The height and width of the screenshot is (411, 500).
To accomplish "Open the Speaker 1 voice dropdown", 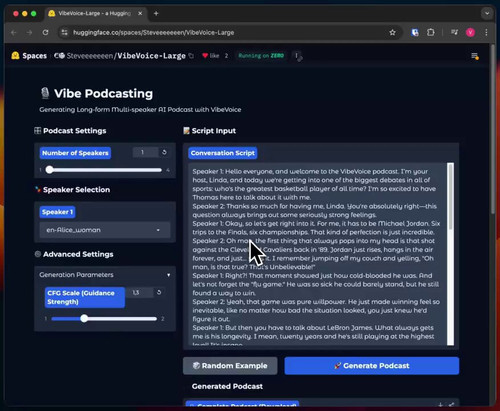I will click(x=105, y=230).
